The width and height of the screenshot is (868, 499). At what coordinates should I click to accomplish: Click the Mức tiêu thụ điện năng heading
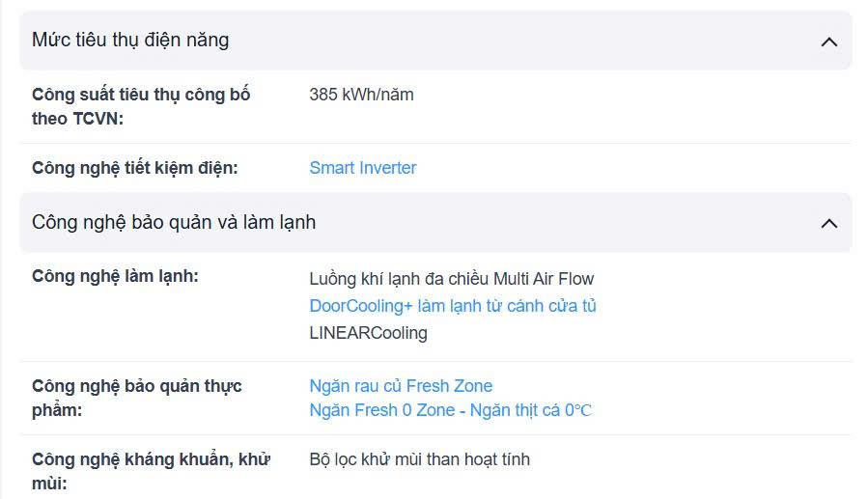pyautogui.click(x=130, y=41)
